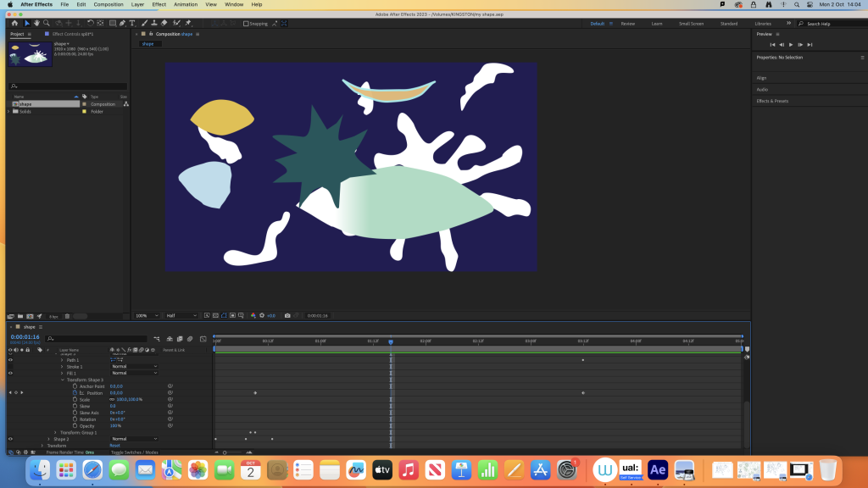Delete selected project items with trash icon

click(68, 316)
